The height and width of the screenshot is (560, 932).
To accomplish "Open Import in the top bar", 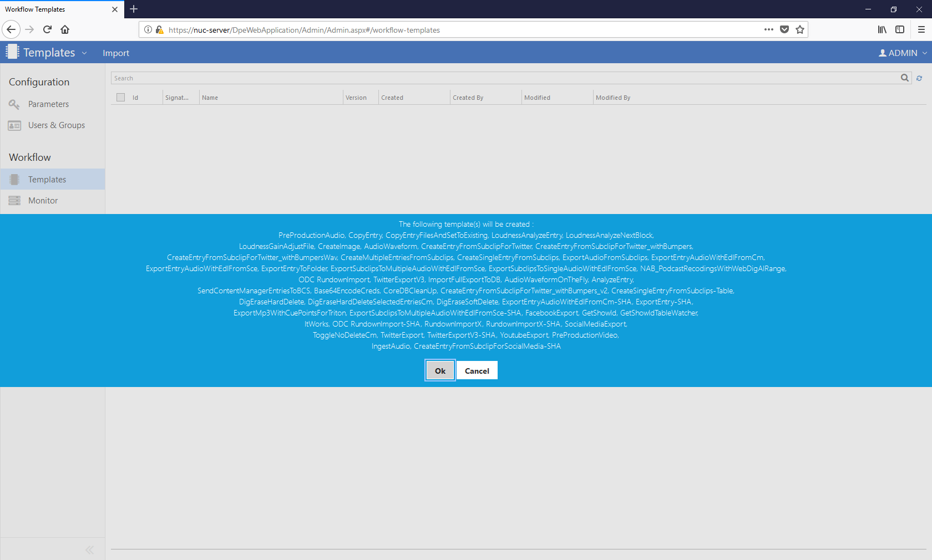I will (x=115, y=53).
